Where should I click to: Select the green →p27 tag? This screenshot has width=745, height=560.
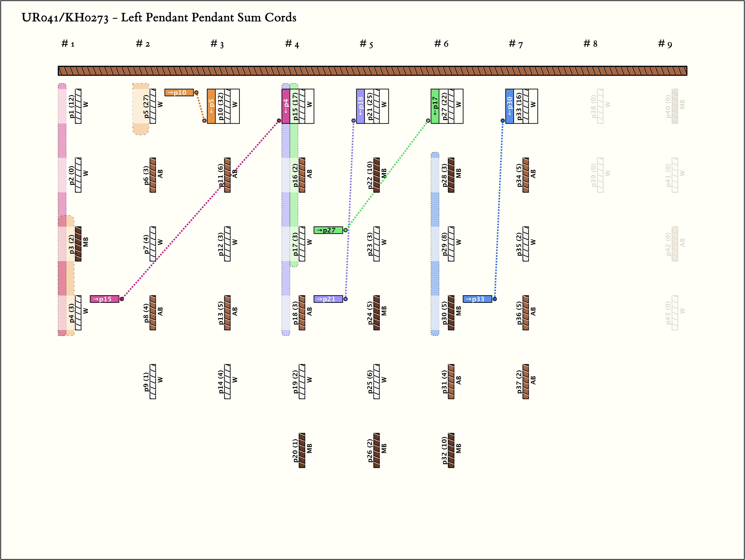(328, 230)
